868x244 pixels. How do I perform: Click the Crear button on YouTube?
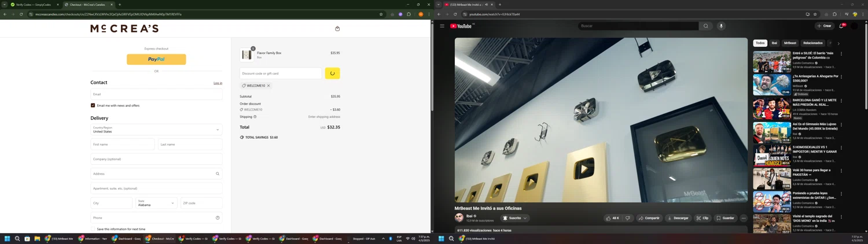click(x=824, y=26)
